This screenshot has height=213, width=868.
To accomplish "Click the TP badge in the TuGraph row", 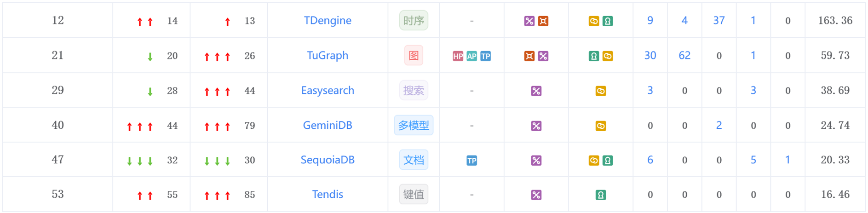I will [x=486, y=56].
